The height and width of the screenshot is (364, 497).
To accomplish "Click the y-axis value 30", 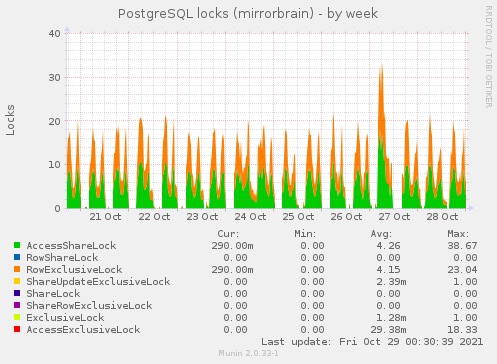I will pos(54,78).
